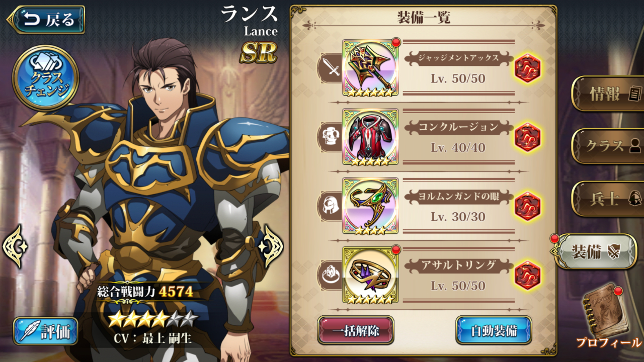Select the アサルトリング ring equipment icon

click(x=370, y=275)
